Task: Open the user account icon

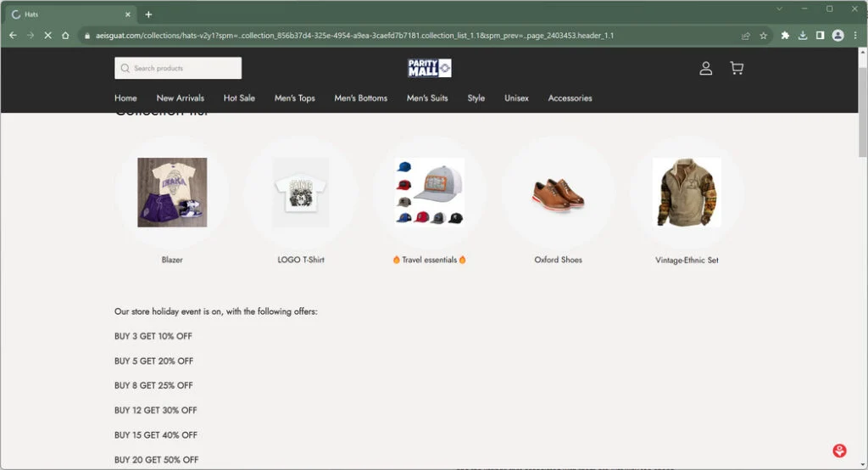Action: coord(705,68)
